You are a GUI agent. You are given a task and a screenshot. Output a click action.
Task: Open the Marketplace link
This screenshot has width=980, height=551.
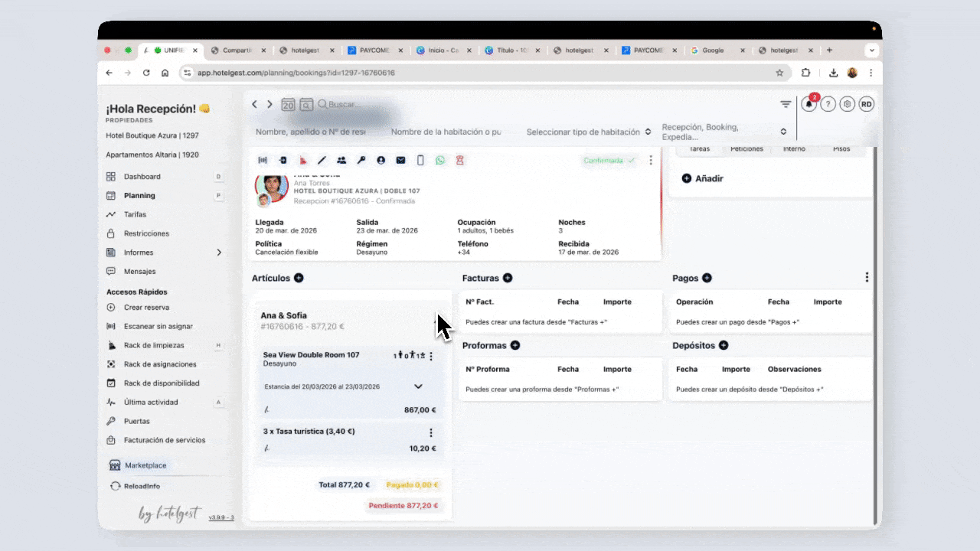tap(145, 465)
